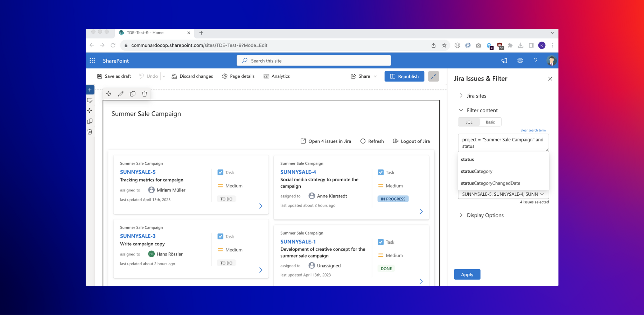
Task: Reload the browser page
Action: 113,45
